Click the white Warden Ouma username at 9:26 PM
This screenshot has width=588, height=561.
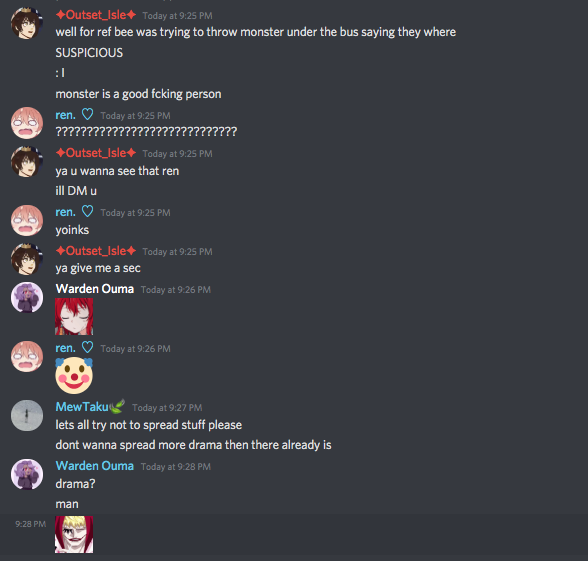point(94,289)
